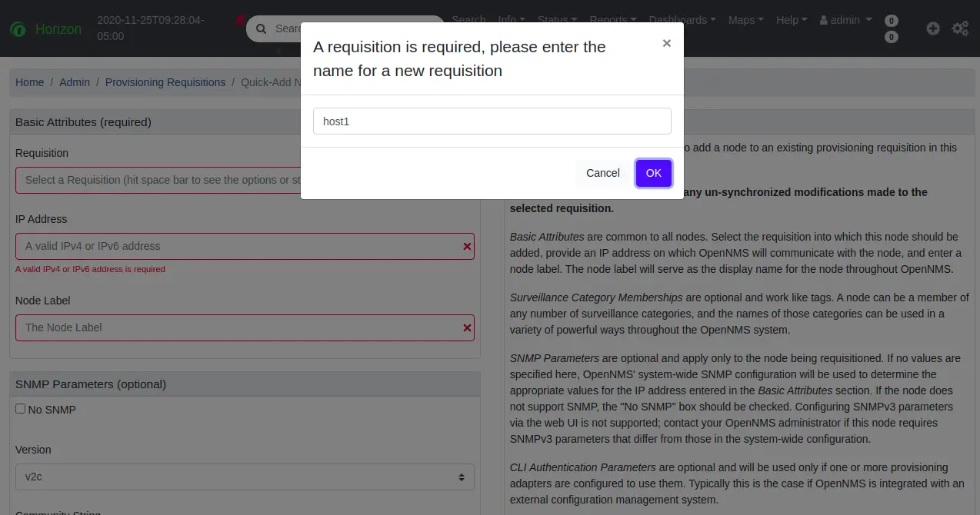Click the Node Label red X icon
This screenshot has height=515, width=980.
tap(467, 328)
